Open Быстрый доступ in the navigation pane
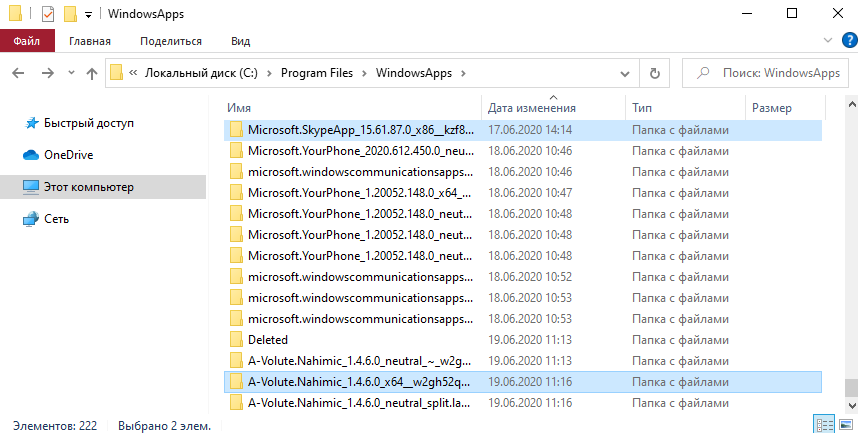The width and height of the screenshot is (858, 433). point(88,123)
